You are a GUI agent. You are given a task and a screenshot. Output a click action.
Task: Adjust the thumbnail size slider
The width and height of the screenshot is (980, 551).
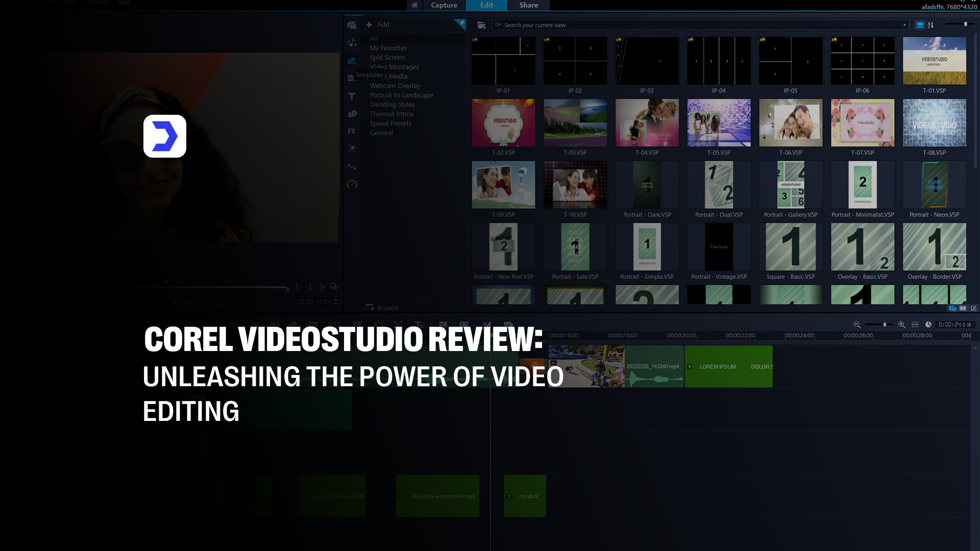[x=965, y=24]
